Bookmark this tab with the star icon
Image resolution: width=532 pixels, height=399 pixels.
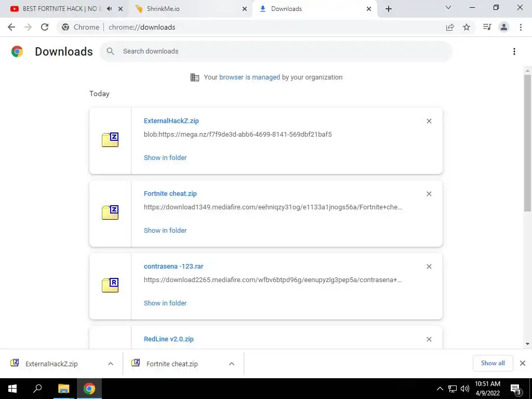[x=467, y=27]
